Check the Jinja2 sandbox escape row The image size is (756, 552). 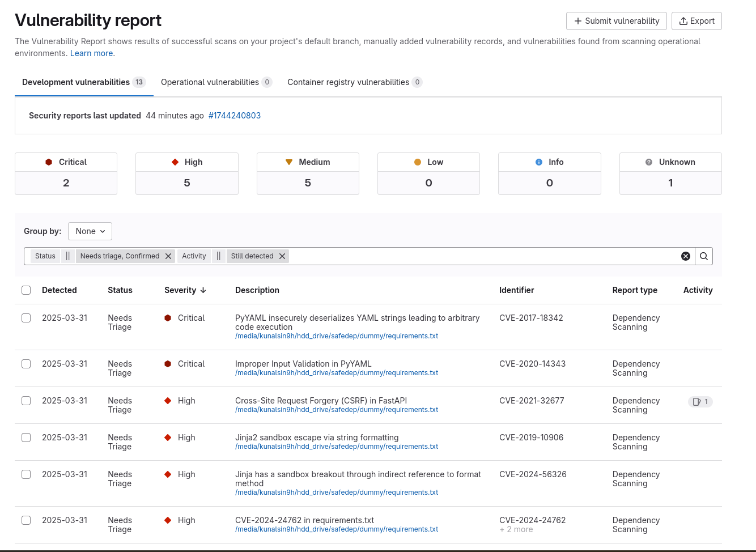(x=26, y=438)
